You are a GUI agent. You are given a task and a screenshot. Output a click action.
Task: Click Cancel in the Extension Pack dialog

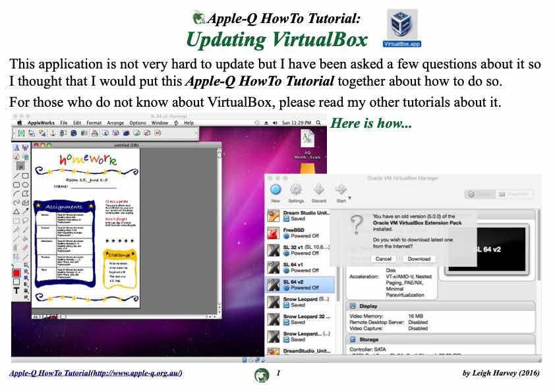pyautogui.click(x=384, y=259)
